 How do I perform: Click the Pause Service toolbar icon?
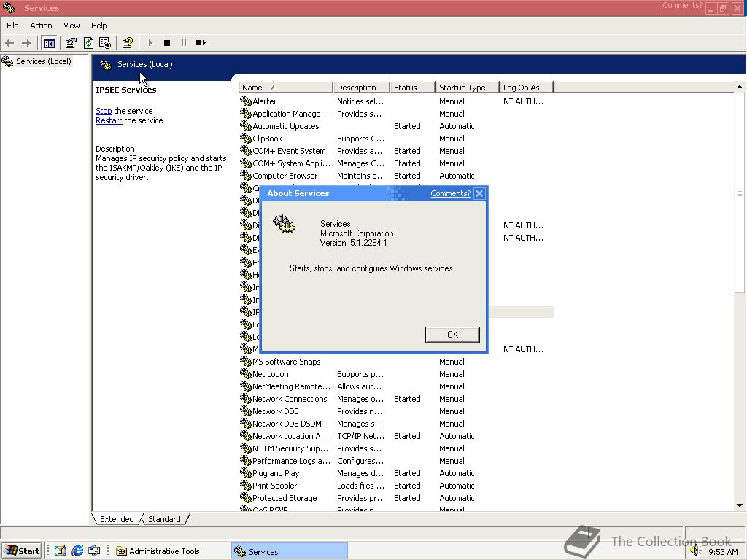click(x=184, y=43)
